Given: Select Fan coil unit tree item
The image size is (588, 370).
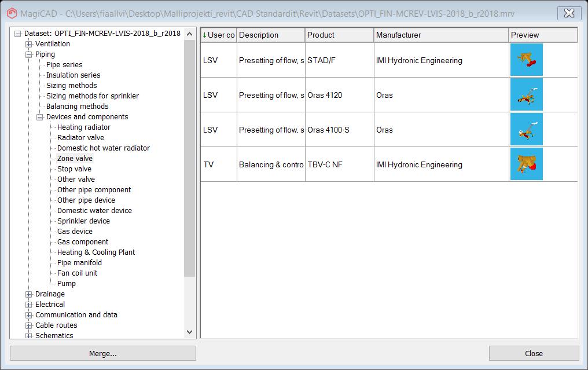Looking at the screenshot, I should point(77,273).
